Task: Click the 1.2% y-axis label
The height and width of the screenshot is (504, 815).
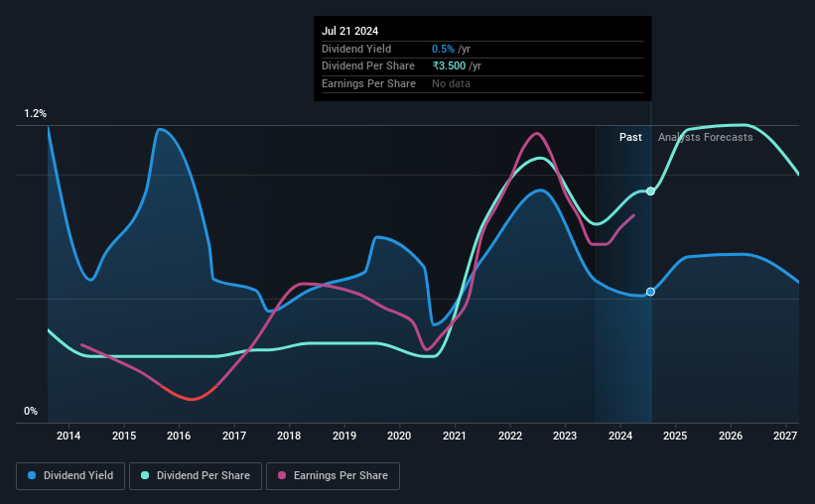Action: (35, 113)
